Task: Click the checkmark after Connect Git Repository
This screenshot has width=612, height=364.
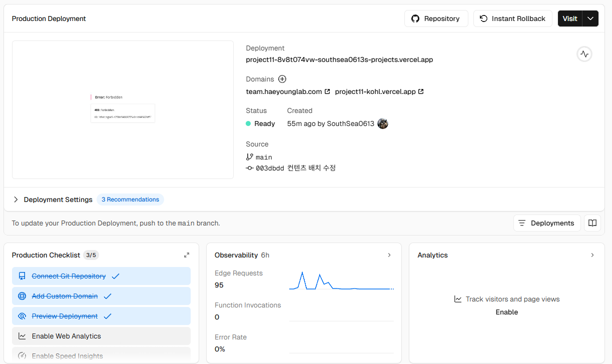Action: [x=116, y=276]
